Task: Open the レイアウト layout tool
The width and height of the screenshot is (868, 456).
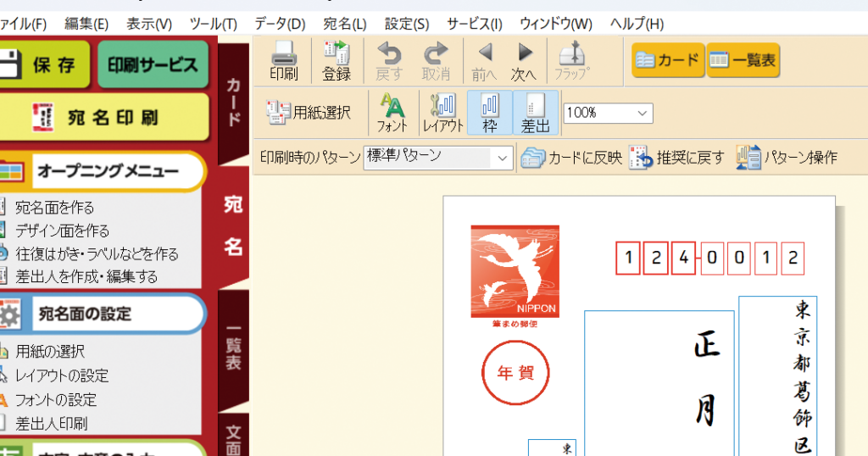Action: (x=443, y=113)
